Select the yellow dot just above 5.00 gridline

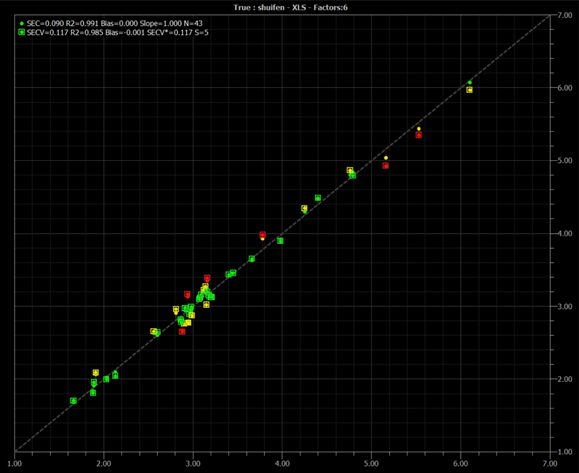(386, 158)
